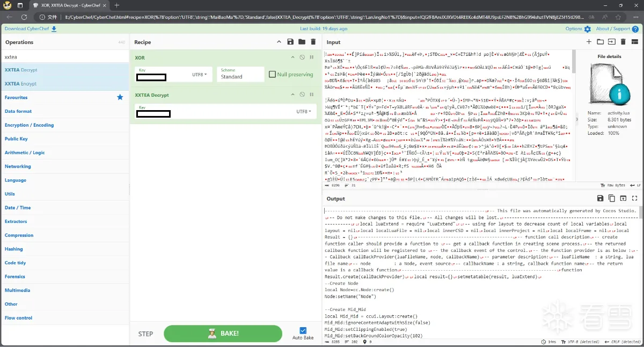Expand the Language category
This screenshot has width=644, height=347.
[64, 180]
